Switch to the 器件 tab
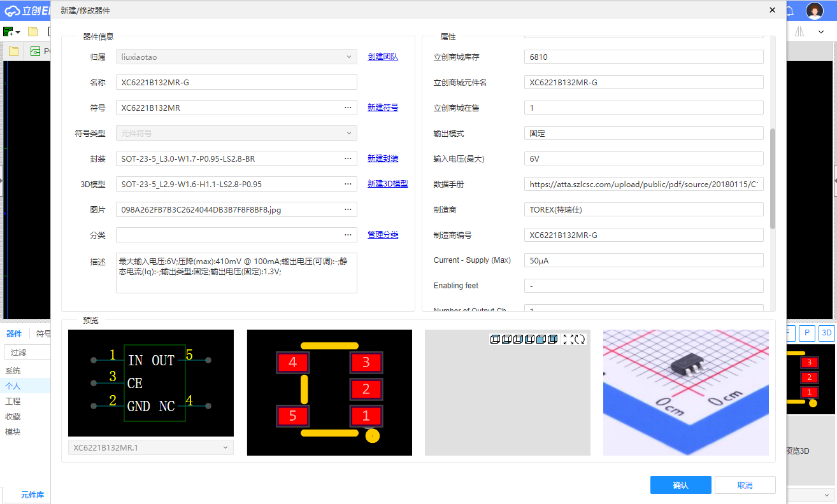The image size is (837, 504). (x=14, y=334)
